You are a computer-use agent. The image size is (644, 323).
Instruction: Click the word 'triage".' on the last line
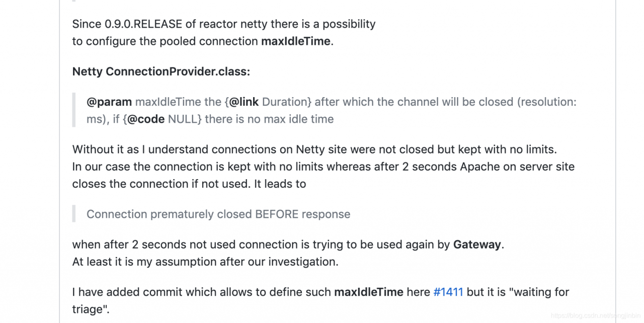point(91,309)
